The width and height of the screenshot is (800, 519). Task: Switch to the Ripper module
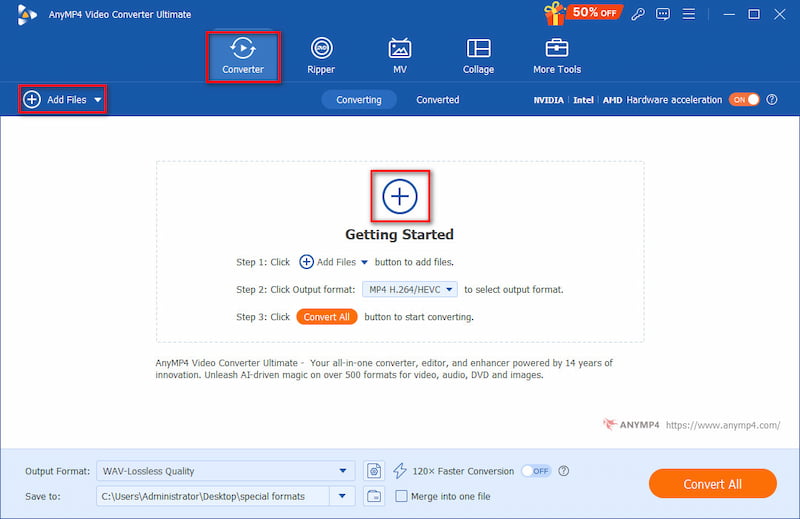pos(321,57)
